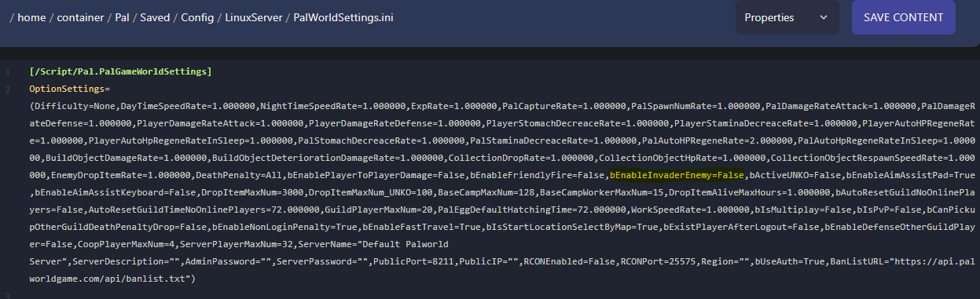Open the Saved breadcrumb folder
The width and height of the screenshot is (980, 299).
156,18
